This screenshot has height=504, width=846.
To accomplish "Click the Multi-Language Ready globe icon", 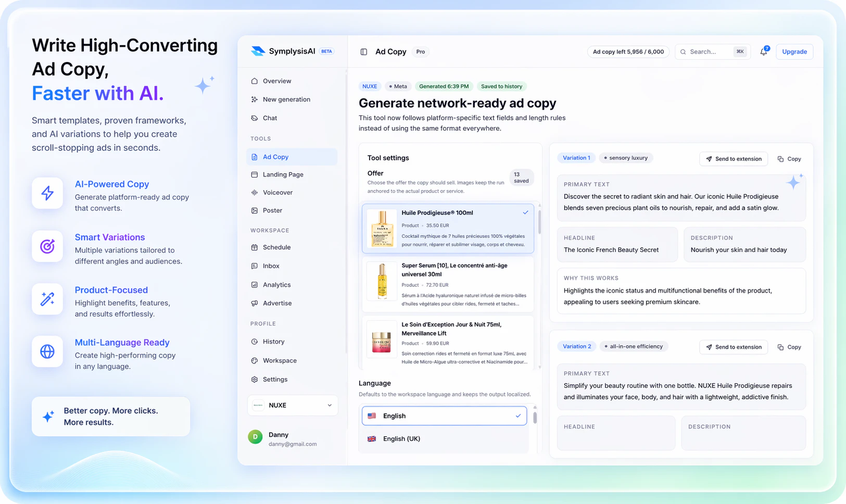I will coord(47,351).
